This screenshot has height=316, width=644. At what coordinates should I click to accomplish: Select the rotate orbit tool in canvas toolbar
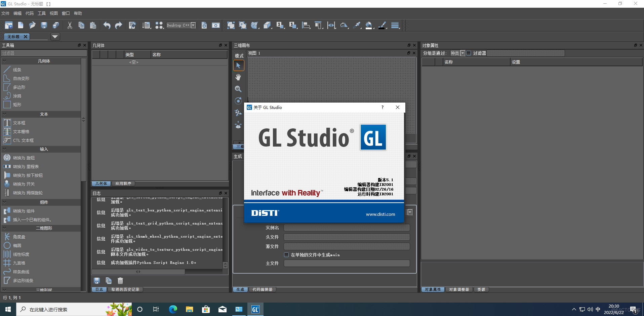point(238,101)
